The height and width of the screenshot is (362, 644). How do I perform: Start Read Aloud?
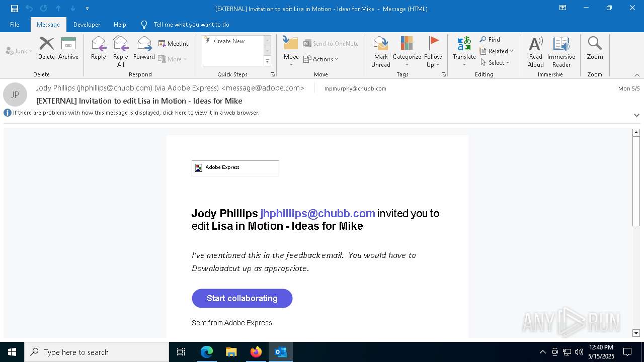[x=536, y=52]
